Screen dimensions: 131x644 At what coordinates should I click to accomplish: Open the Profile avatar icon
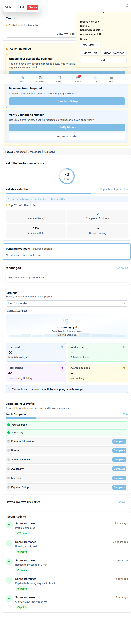pyautogui.click(x=95, y=78)
